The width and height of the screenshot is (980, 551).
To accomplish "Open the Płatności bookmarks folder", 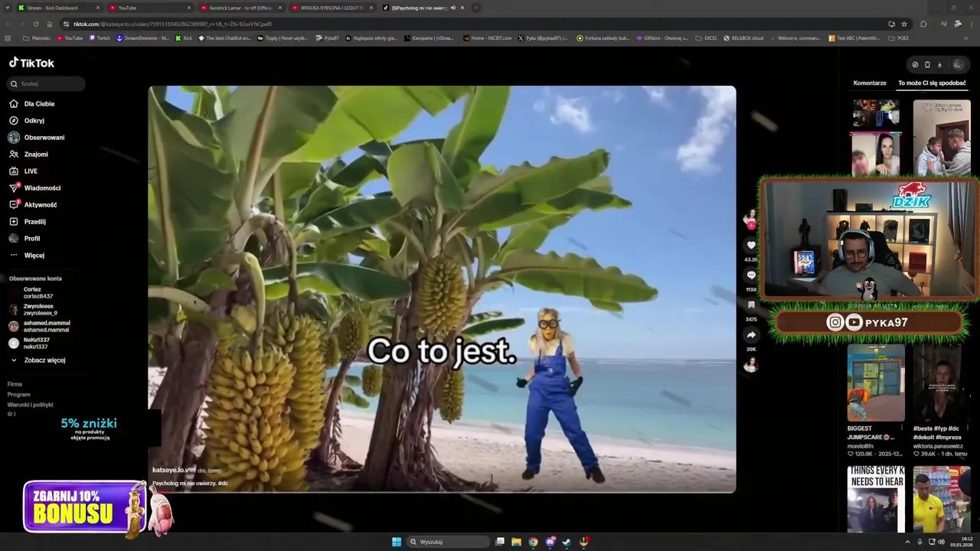I will 36,37.
